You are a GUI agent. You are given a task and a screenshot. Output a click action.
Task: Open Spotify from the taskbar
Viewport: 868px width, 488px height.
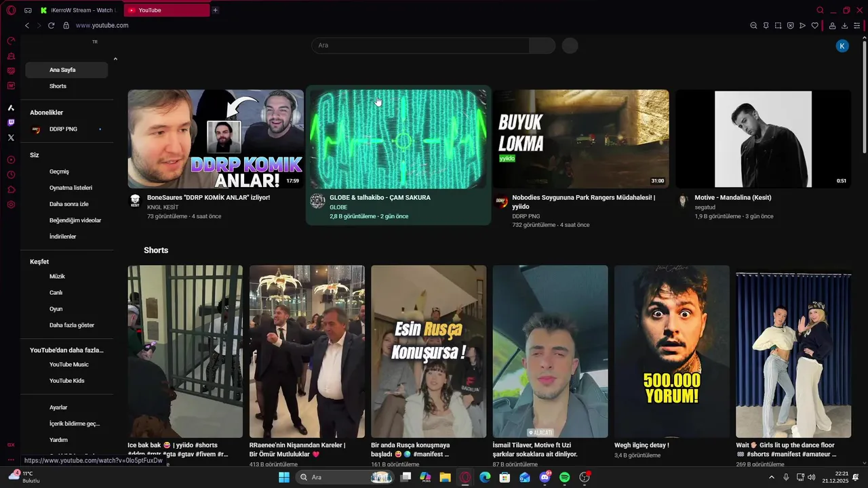(564, 477)
